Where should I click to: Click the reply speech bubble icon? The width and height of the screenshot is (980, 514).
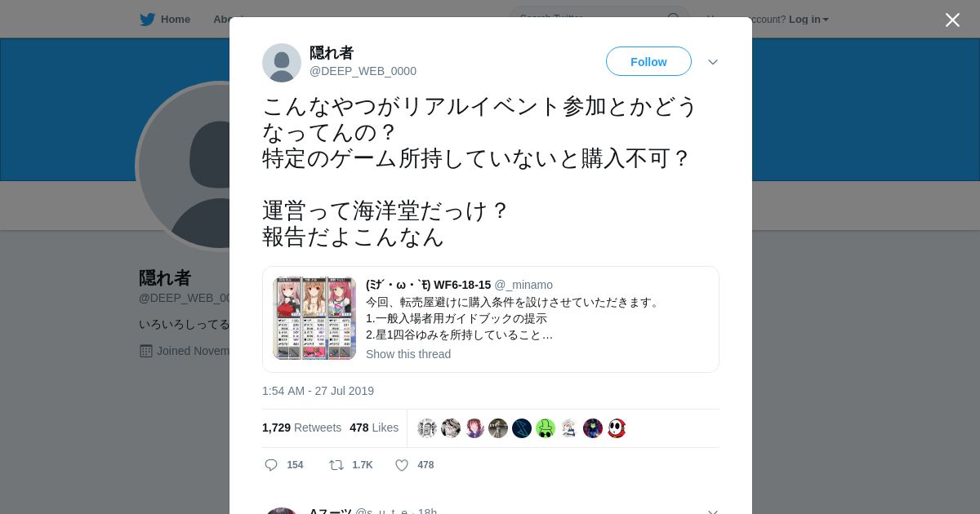pos(271,465)
